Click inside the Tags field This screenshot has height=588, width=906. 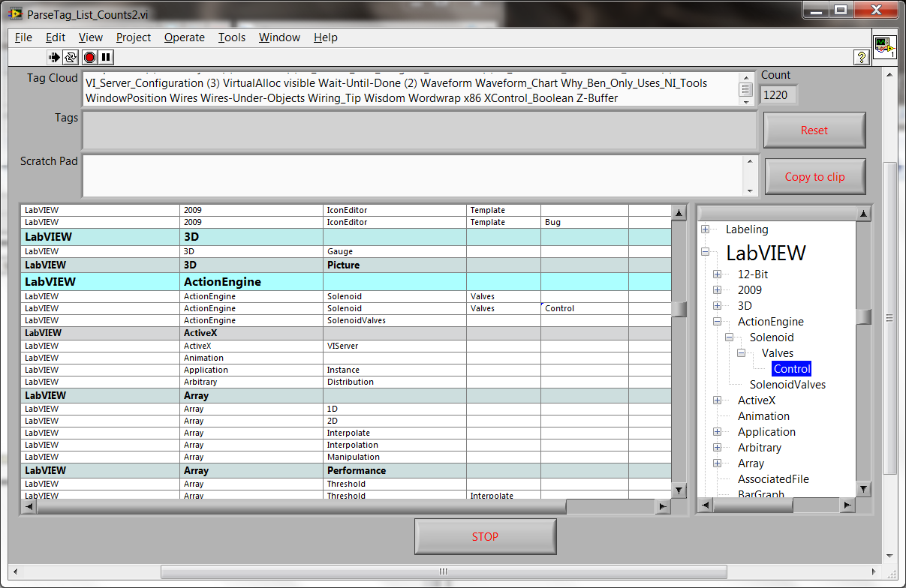click(419, 130)
